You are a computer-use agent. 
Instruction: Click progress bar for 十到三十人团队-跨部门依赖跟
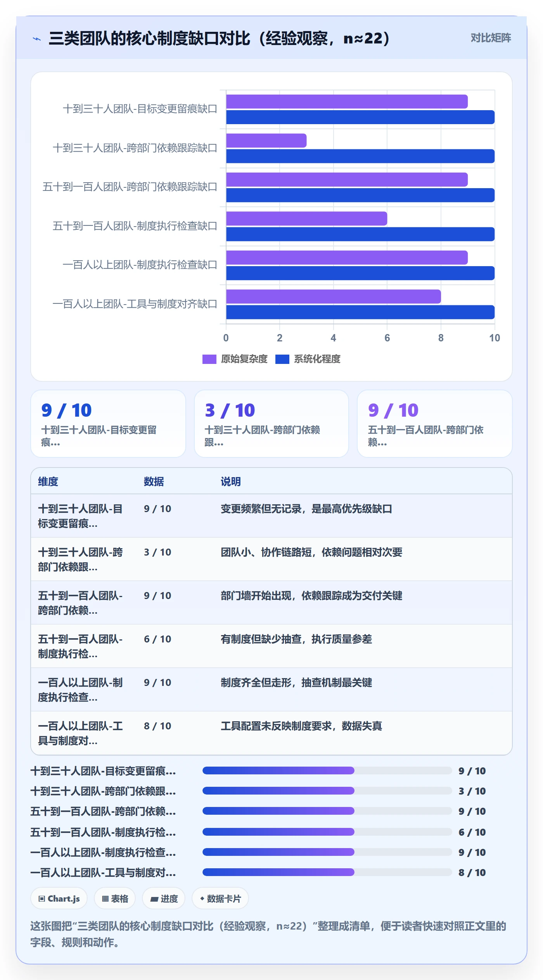click(327, 791)
